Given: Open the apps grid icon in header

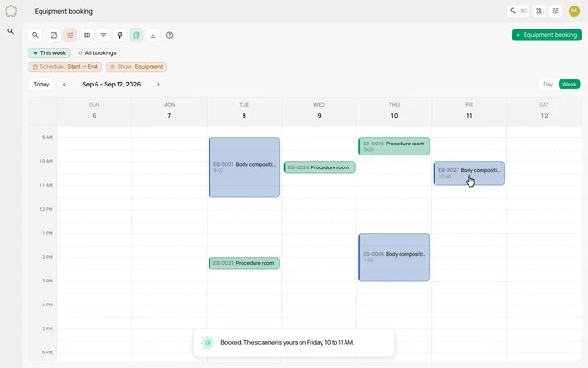Looking at the screenshot, I should click(538, 11).
